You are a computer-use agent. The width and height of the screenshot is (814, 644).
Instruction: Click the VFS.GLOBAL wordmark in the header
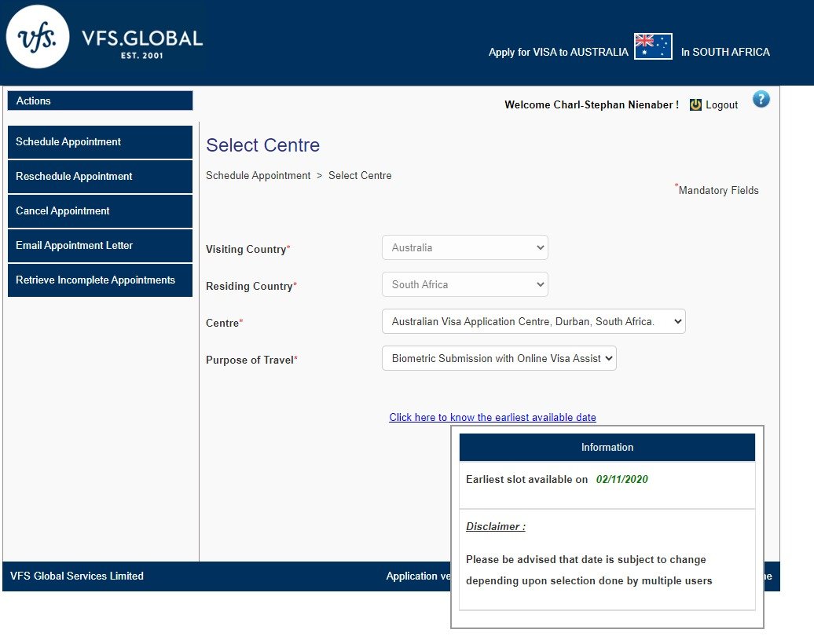pos(142,38)
